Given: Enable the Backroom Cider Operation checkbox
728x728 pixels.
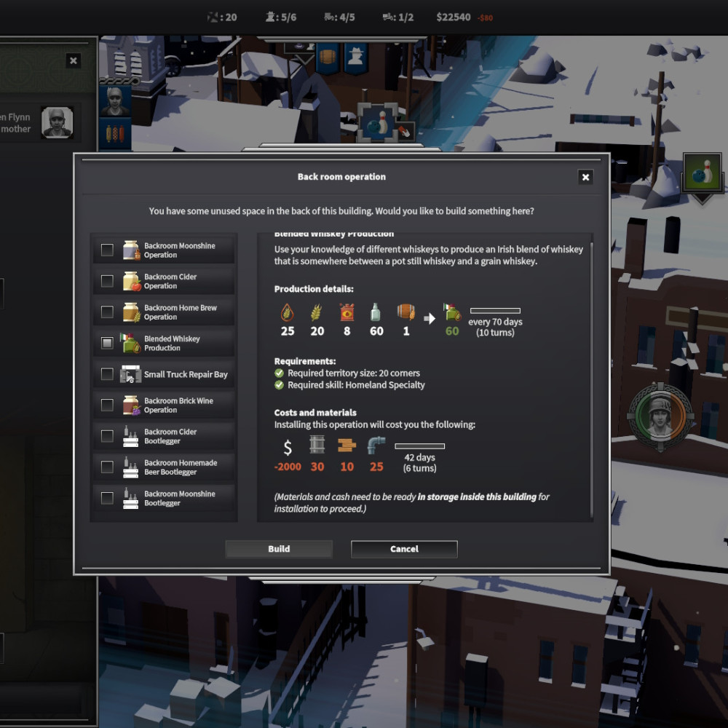Looking at the screenshot, I should (x=107, y=281).
